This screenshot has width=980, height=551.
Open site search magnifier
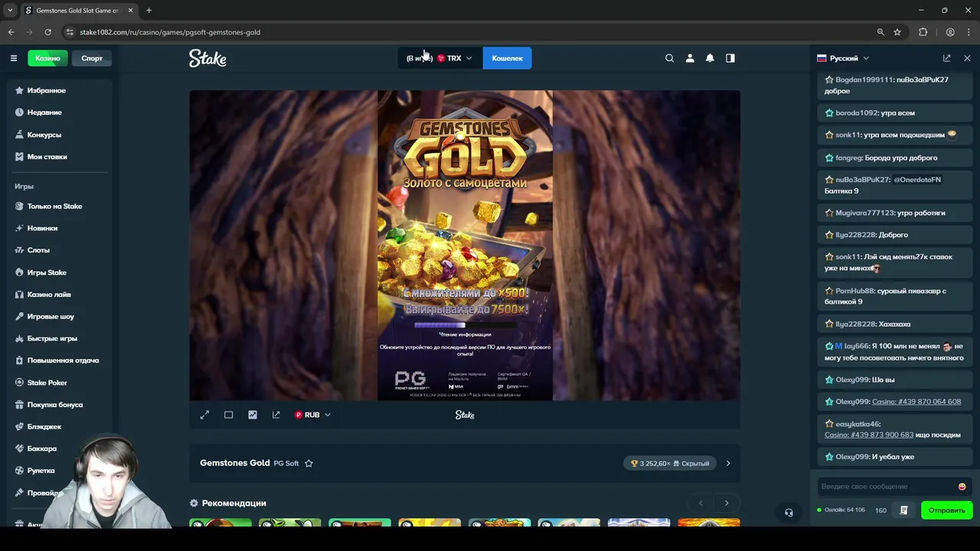click(669, 58)
